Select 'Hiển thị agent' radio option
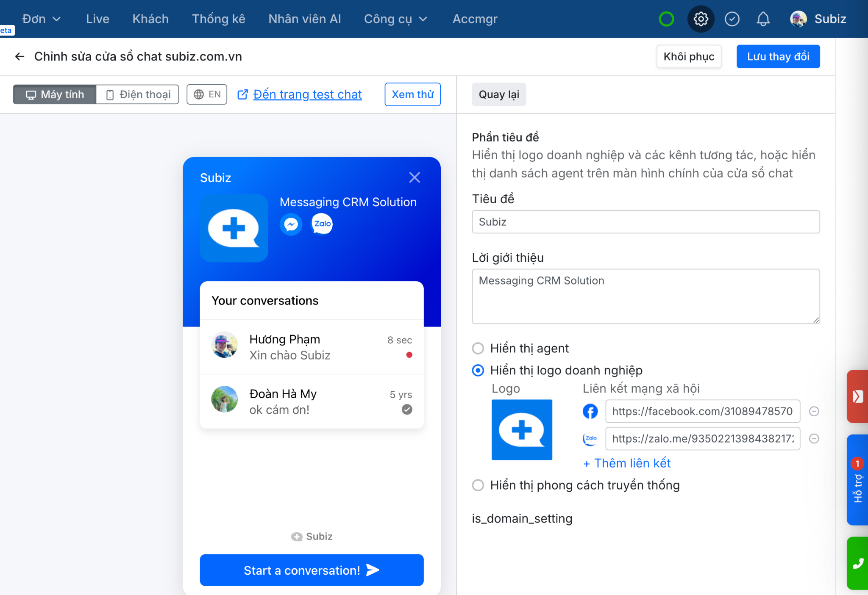868x595 pixels. 478,348
